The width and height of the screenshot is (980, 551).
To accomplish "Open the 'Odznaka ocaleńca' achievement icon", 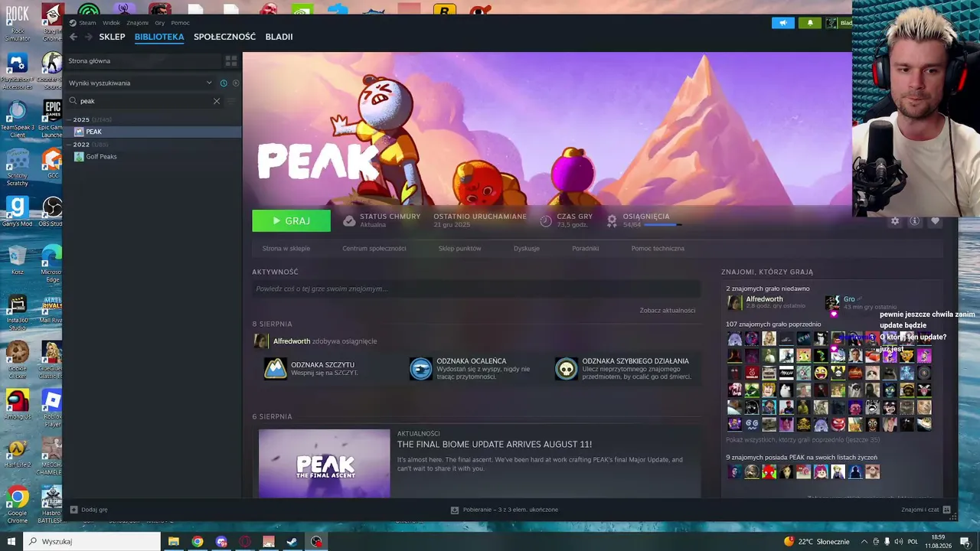I will pos(421,368).
